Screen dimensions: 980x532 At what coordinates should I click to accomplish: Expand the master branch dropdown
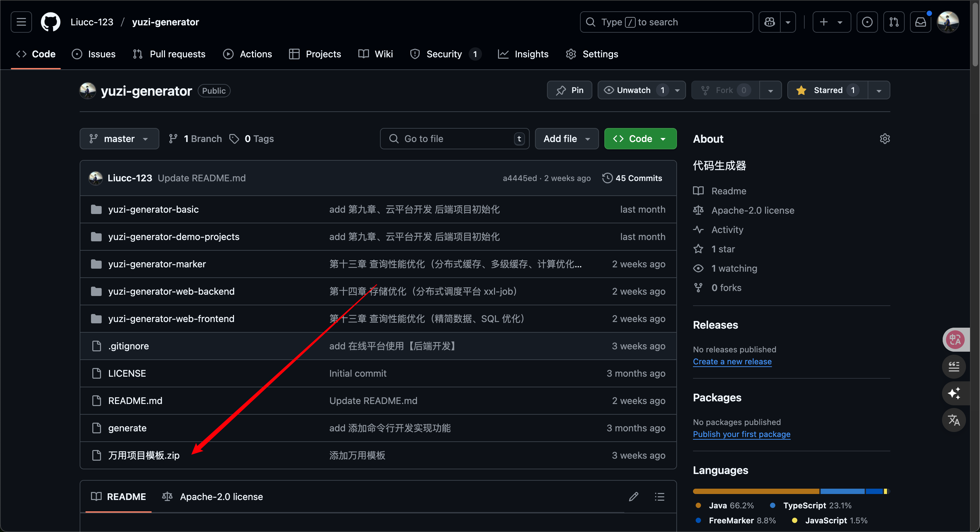(x=119, y=139)
